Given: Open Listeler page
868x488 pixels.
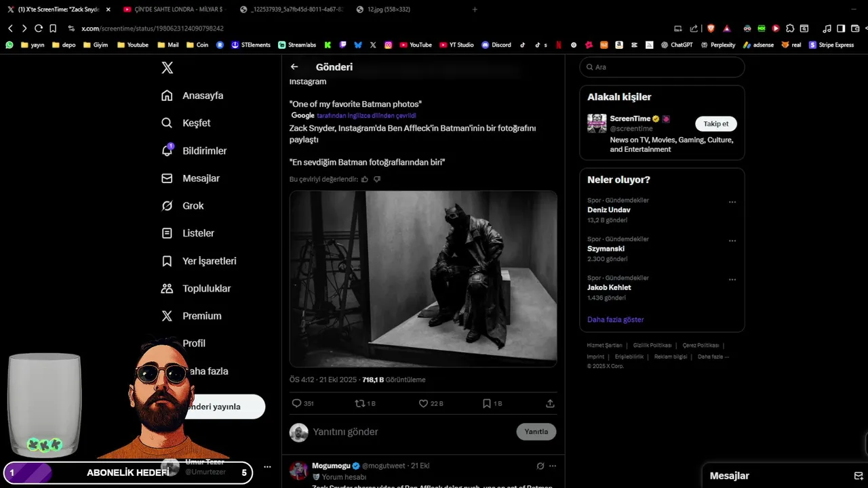Looking at the screenshot, I should click(x=188, y=233).
